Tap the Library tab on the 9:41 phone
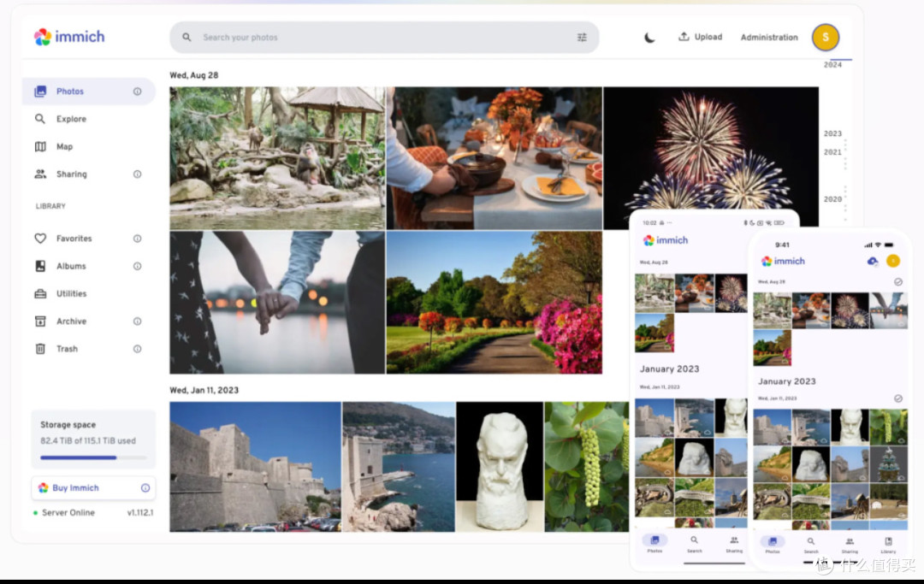The height and width of the screenshot is (584, 924). coord(888,544)
